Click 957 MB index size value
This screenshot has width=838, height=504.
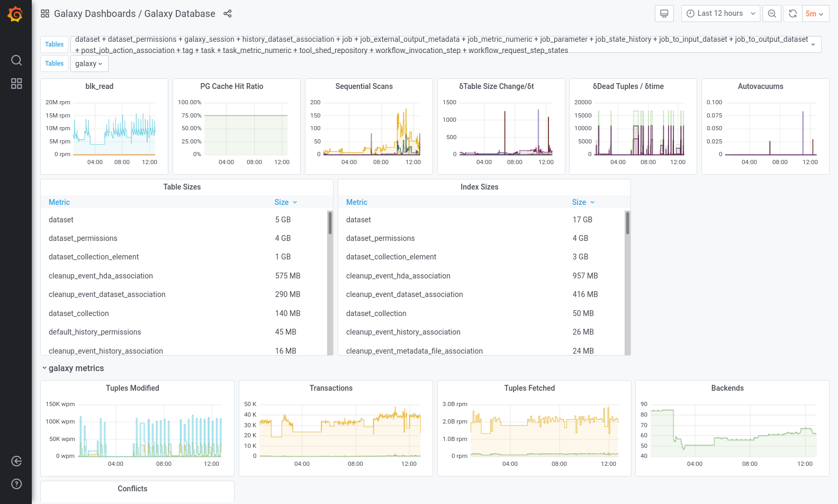[585, 276]
